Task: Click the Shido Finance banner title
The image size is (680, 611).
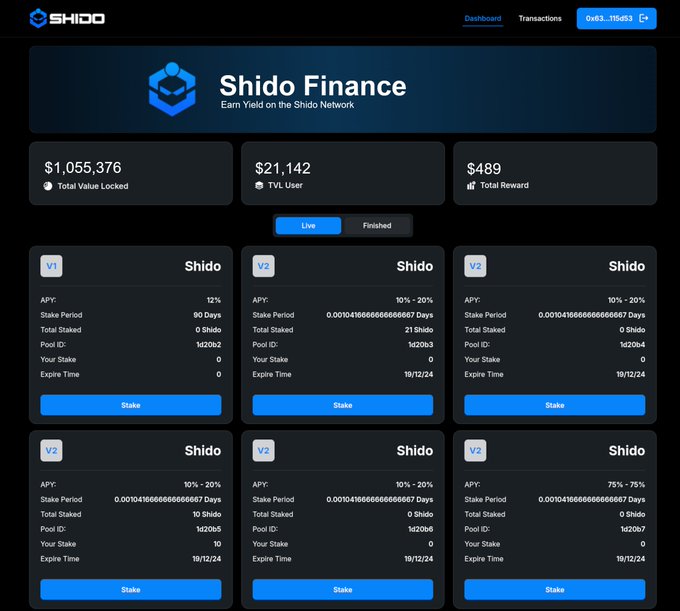Action: click(313, 85)
